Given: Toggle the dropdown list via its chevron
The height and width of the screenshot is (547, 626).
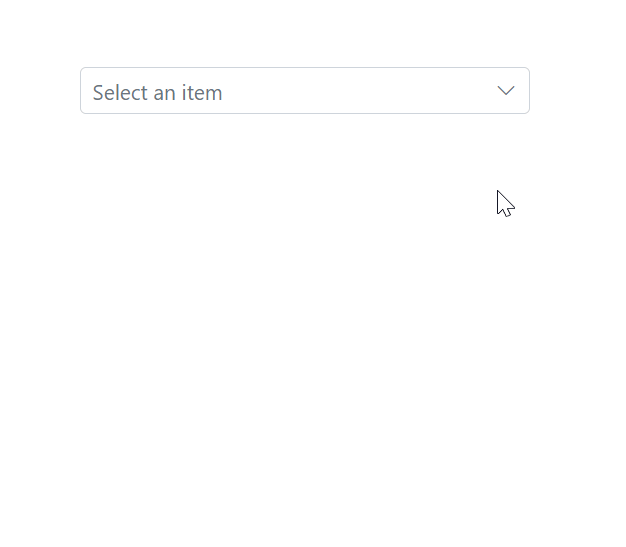Looking at the screenshot, I should pos(506,91).
